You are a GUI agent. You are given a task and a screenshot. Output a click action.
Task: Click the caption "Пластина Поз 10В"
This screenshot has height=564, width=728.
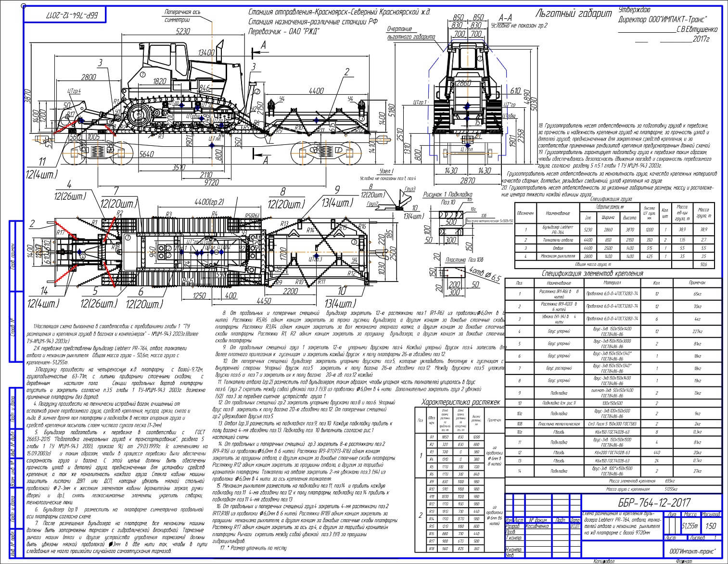coord(464,259)
